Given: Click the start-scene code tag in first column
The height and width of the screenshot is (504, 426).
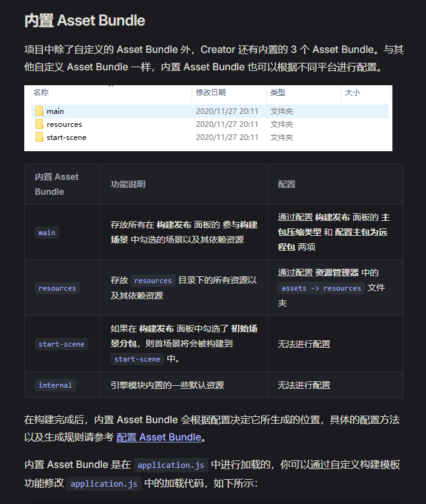Looking at the screenshot, I should 62,344.
